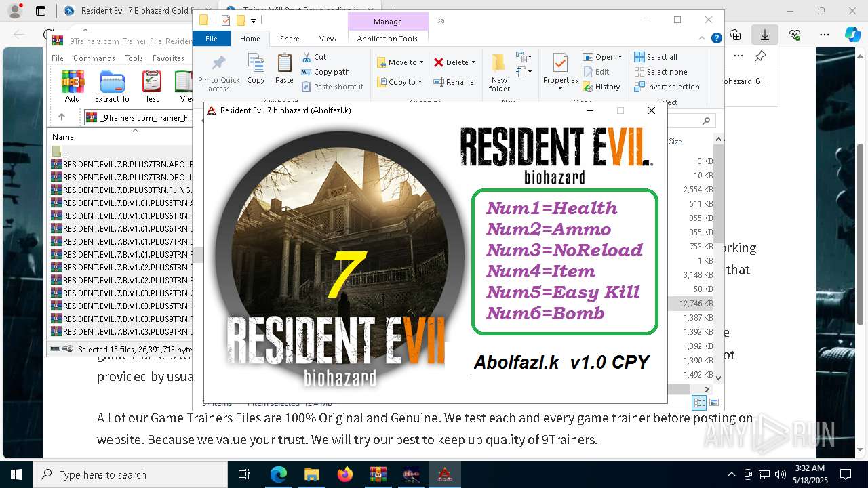Open Easy access dropdown in ribbon
Screen dimensions: 868x488
click(x=523, y=72)
